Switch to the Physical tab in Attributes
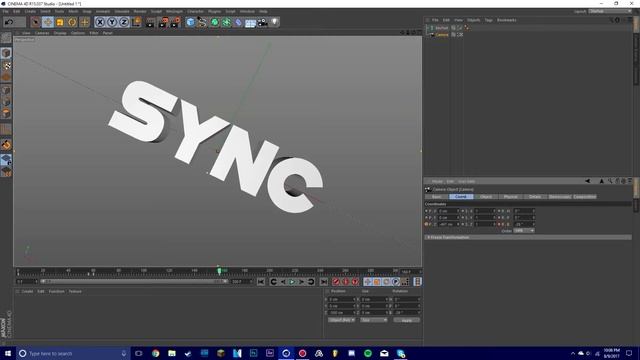Image resolution: width=640 pixels, height=360 pixels. click(x=510, y=197)
